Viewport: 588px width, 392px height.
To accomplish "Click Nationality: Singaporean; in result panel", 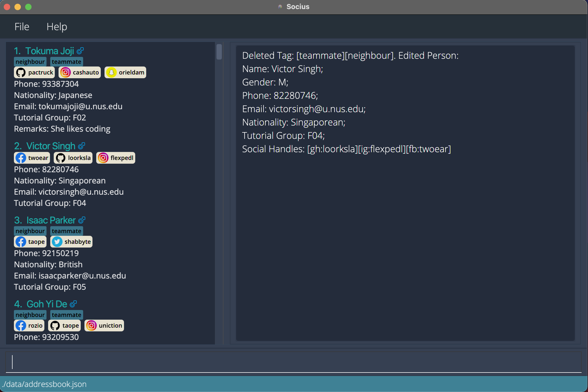I will (294, 122).
